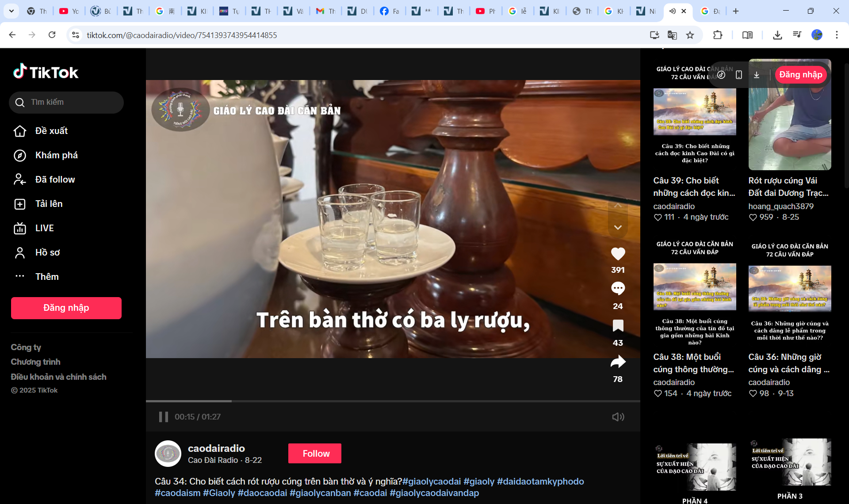Follow the caodairadio account
This screenshot has width=849, height=504.
pos(314,453)
